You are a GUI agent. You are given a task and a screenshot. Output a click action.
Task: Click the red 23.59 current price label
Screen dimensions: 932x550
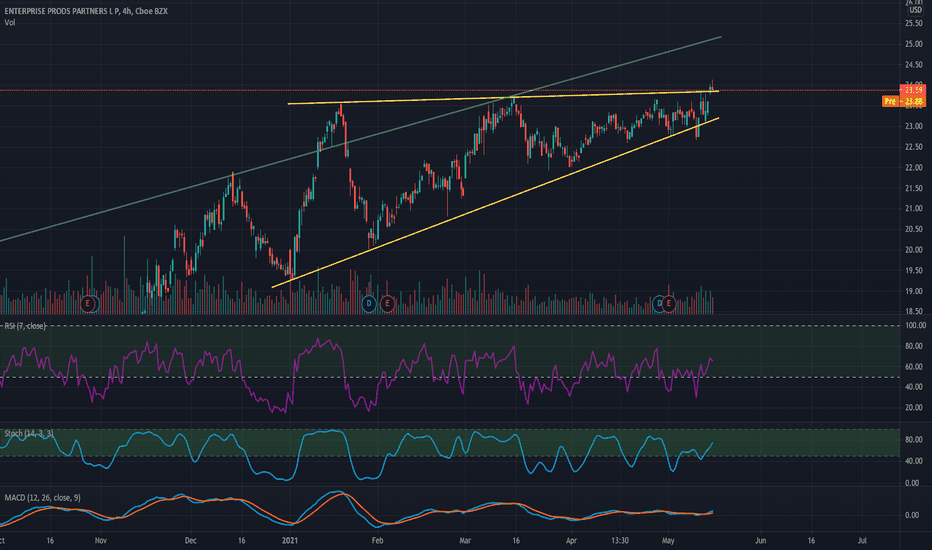coord(912,90)
